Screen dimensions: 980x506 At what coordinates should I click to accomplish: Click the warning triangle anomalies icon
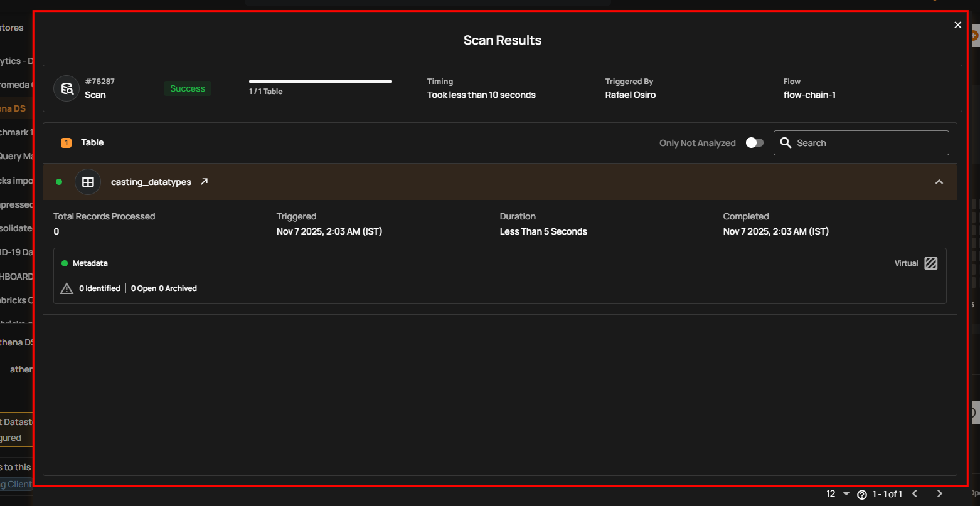tap(67, 288)
